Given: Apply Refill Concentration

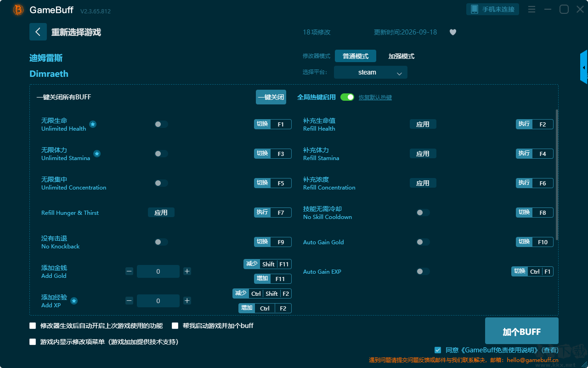Looking at the screenshot, I should (423, 183).
